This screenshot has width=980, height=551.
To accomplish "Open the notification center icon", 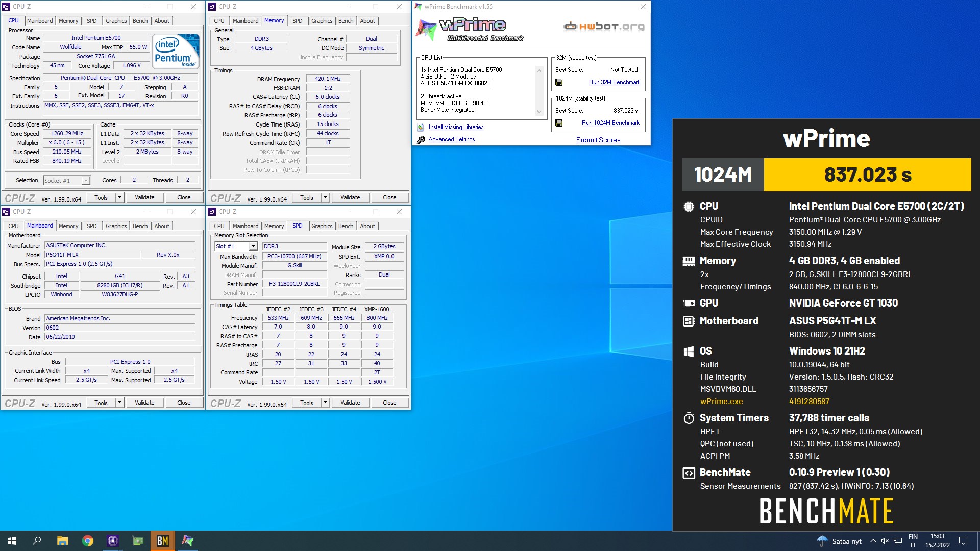I will pos(963,541).
